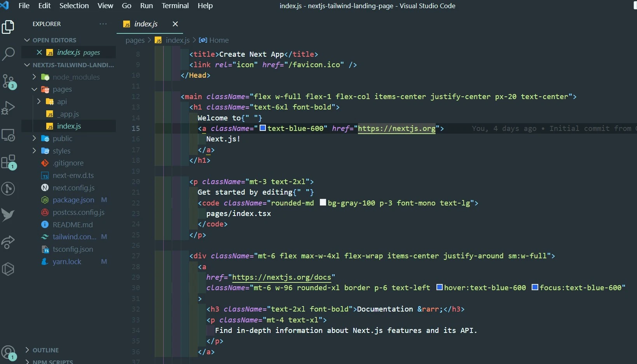Open the Help menu
This screenshot has width=637, height=364.
coord(205,6)
